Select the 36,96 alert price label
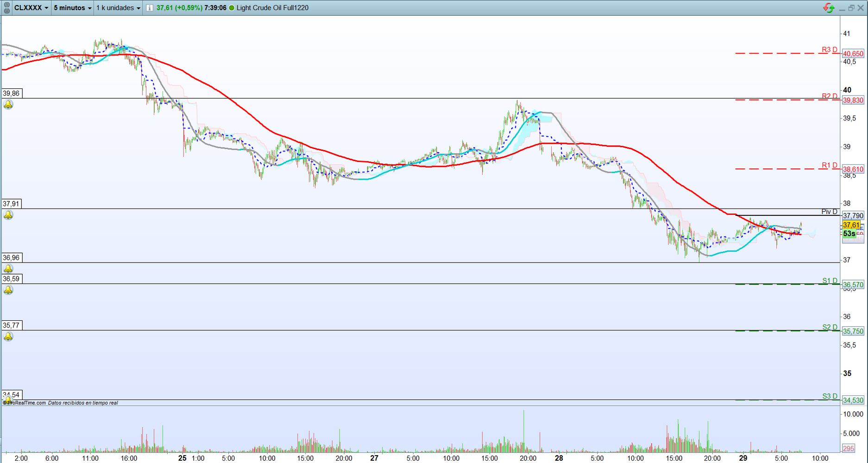Screen dimensions: 868x463 tap(12, 258)
